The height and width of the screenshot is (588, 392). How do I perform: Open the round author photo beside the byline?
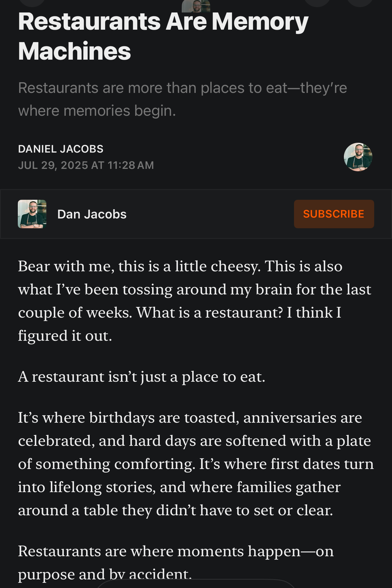(x=358, y=157)
